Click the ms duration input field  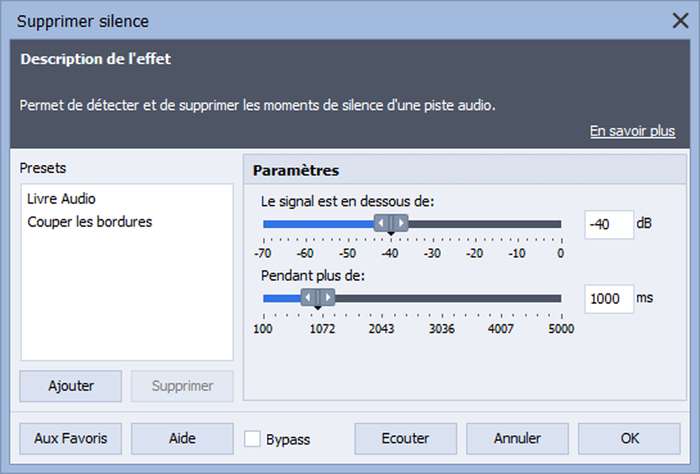(x=609, y=299)
